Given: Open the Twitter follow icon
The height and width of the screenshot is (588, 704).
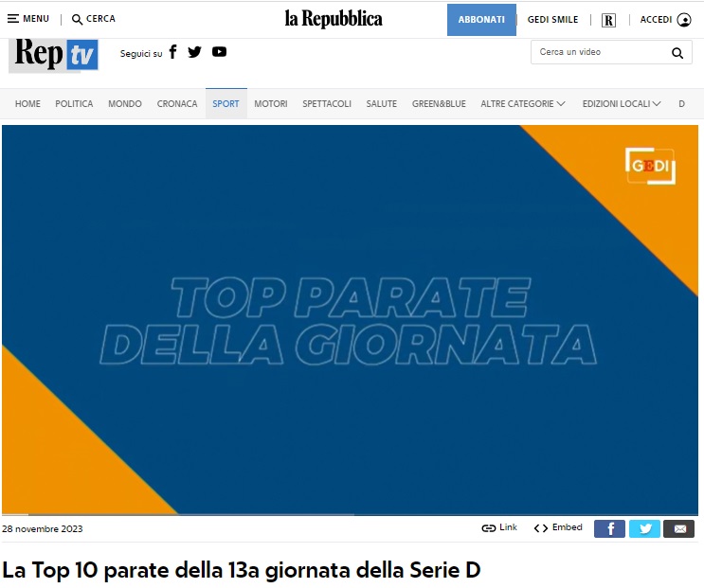Looking at the screenshot, I should pos(194,52).
